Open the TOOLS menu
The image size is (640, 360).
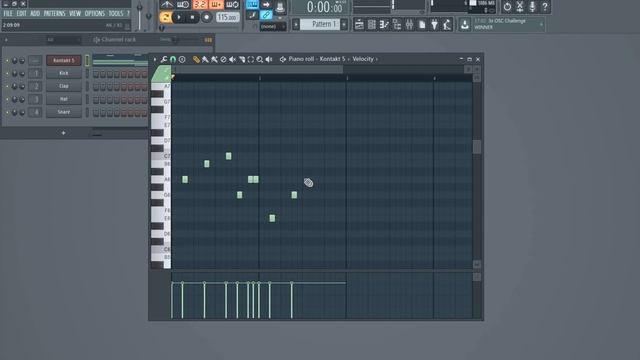pyautogui.click(x=116, y=14)
